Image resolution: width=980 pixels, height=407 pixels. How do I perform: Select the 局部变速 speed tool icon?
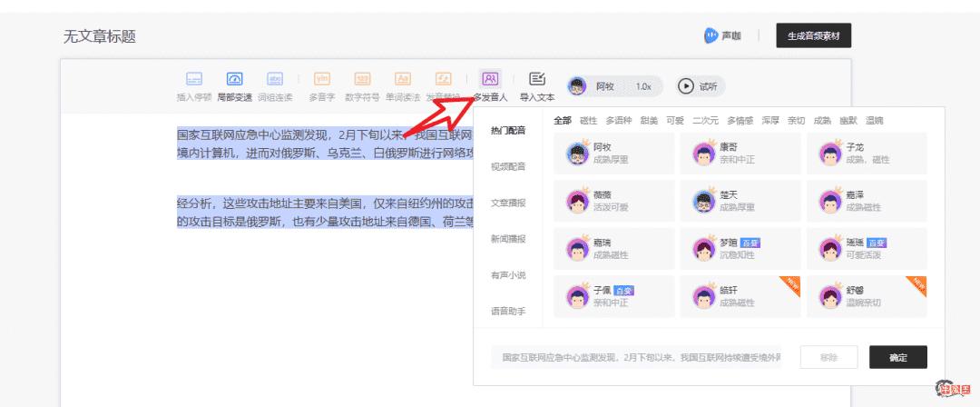[x=234, y=79]
